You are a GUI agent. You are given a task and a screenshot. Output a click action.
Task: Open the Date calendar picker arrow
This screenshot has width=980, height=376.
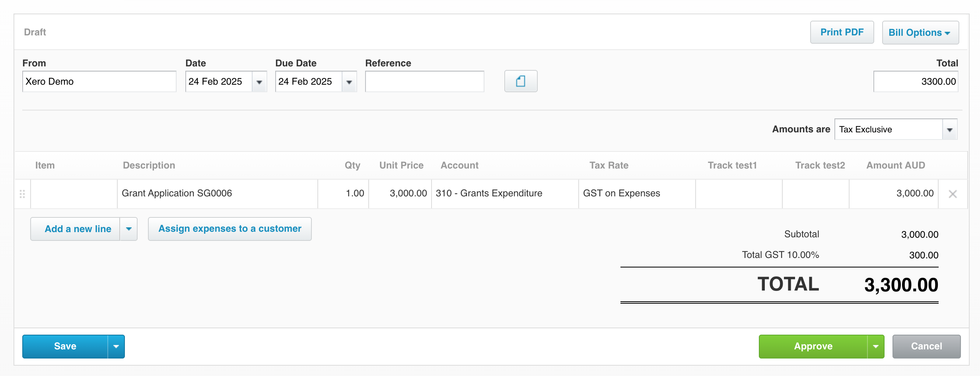click(x=259, y=82)
